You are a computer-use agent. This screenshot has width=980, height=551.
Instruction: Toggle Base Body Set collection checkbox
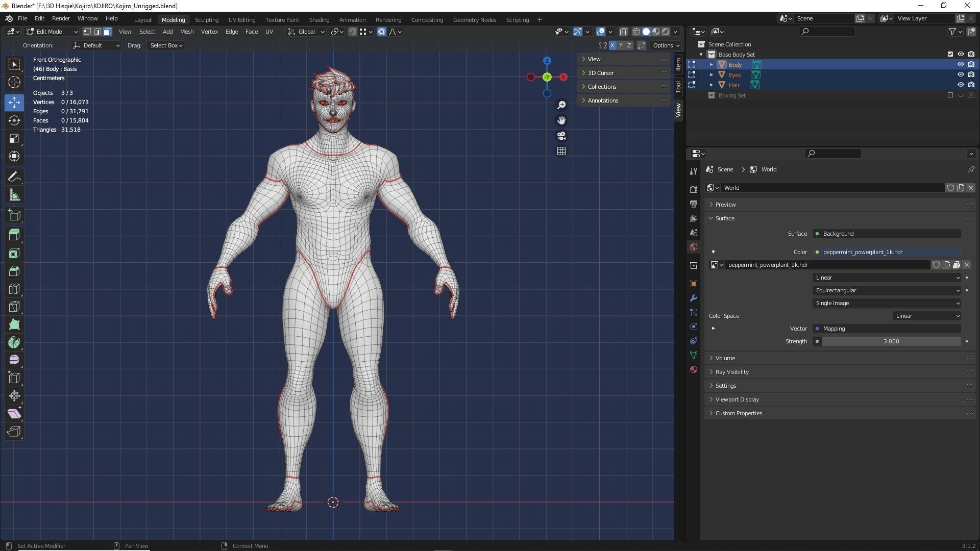pos(950,54)
